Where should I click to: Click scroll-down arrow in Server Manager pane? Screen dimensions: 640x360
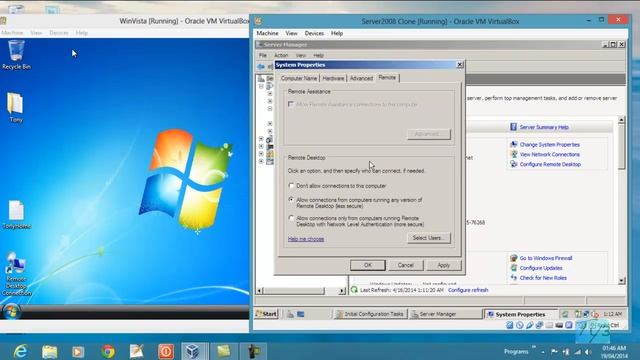point(621,281)
